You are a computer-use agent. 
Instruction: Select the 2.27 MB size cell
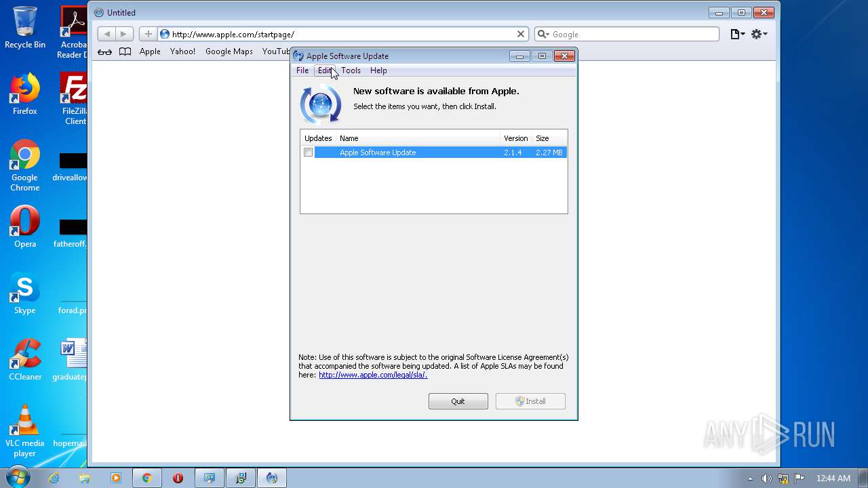click(x=549, y=152)
